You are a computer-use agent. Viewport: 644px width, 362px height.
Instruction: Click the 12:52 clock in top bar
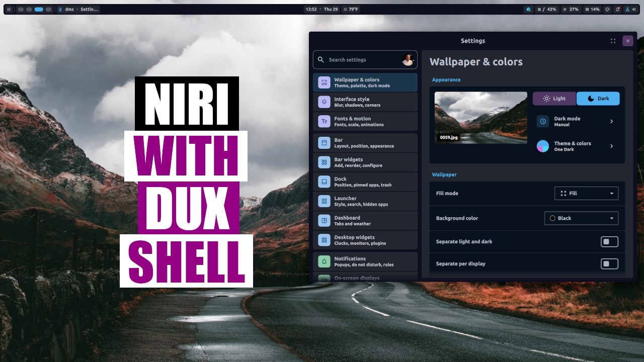pos(311,9)
